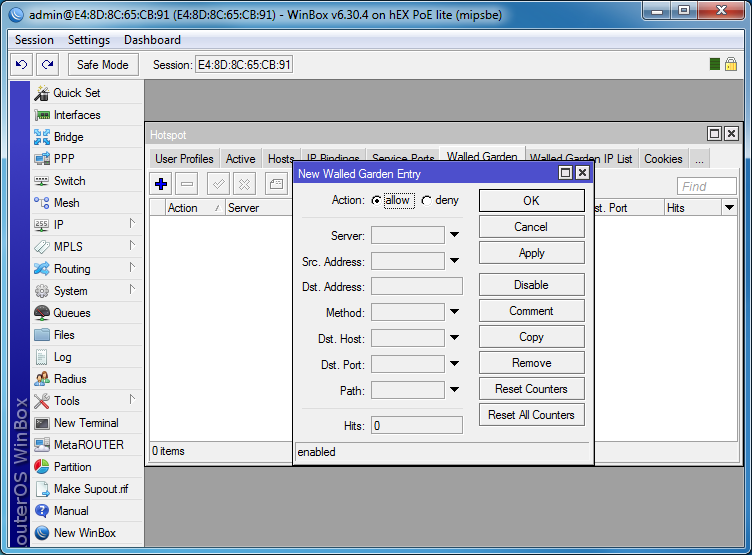Viewport: 752px width, 555px height.
Task: Open MetaROUTER section
Action: tap(87, 445)
